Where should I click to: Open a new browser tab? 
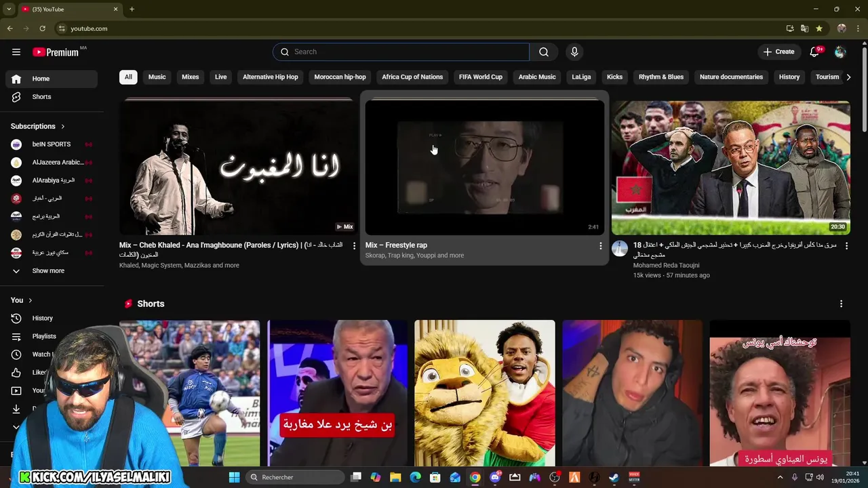click(x=132, y=9)
